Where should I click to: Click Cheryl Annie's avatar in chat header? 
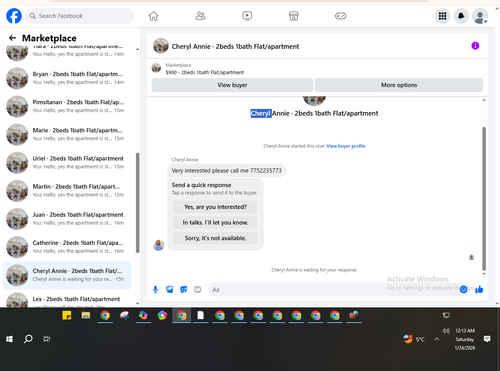[161, 46]
